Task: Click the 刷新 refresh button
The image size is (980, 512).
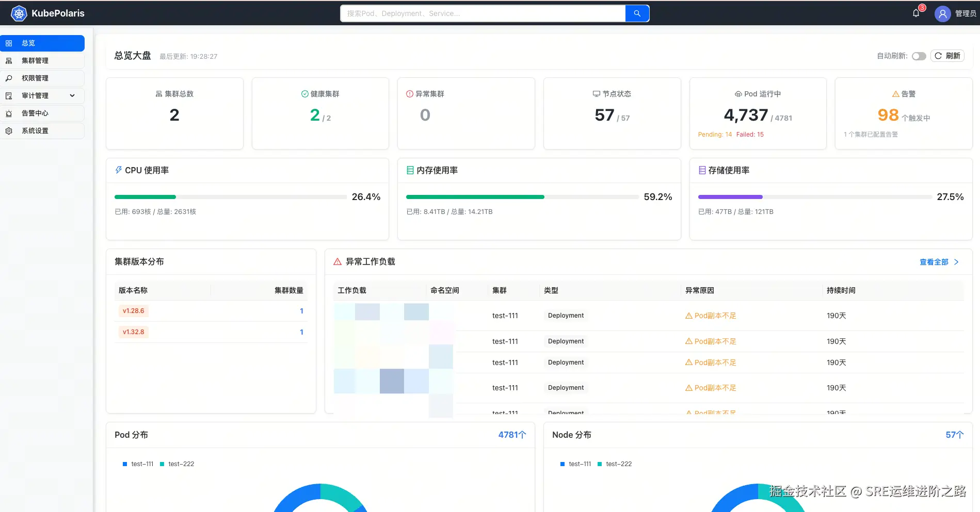Action: [947, 56]
